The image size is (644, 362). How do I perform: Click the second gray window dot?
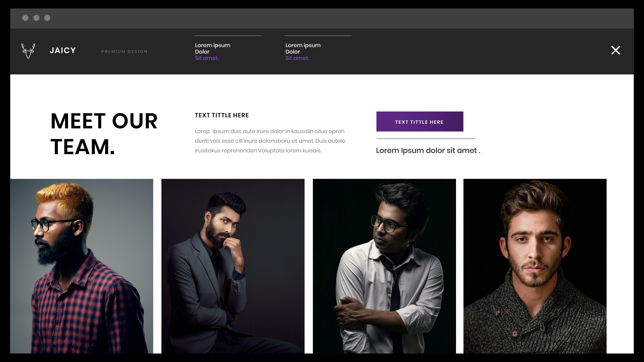36,18
